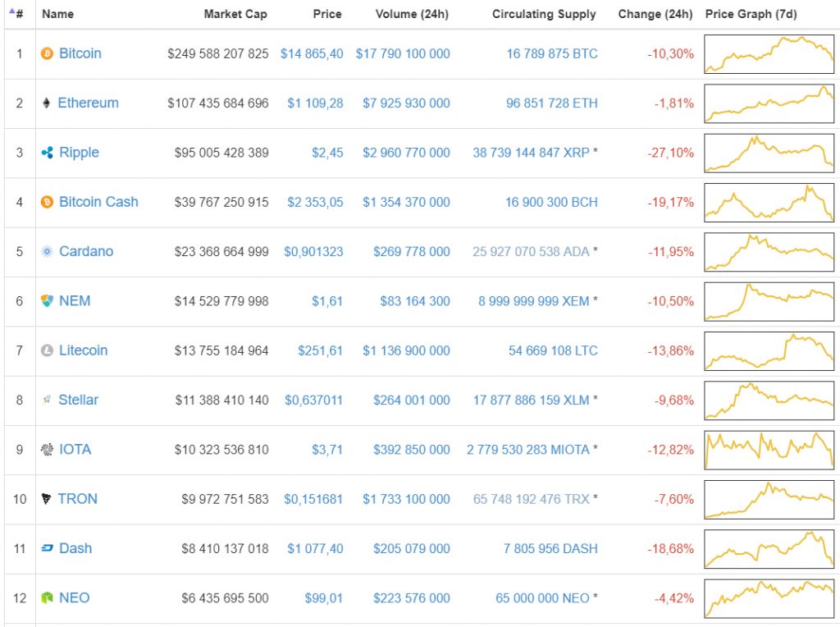The height and width of the screenshot is (627, 840).
Task: Open the IOTA 7d price graph
Action: (x=769, y=450)
